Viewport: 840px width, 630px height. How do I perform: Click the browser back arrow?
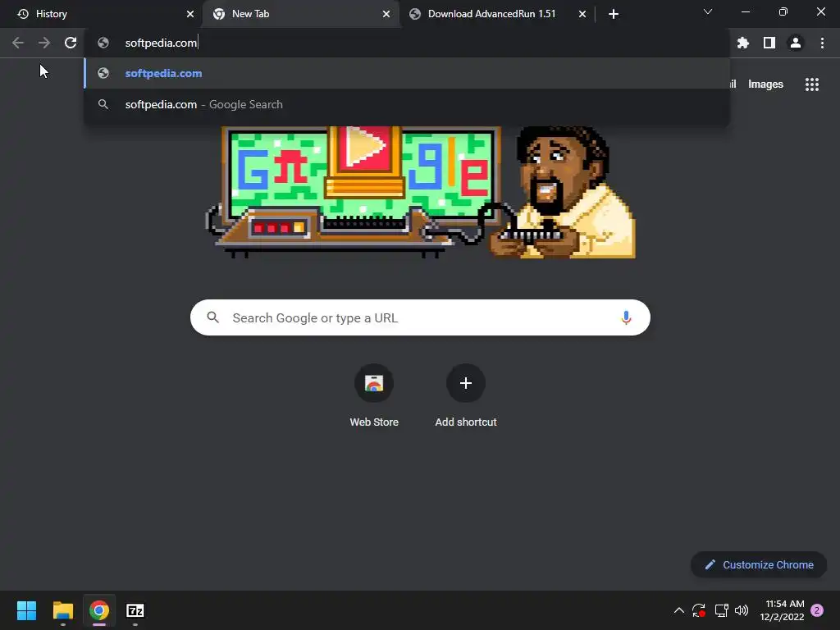click(x=18, y=43)
